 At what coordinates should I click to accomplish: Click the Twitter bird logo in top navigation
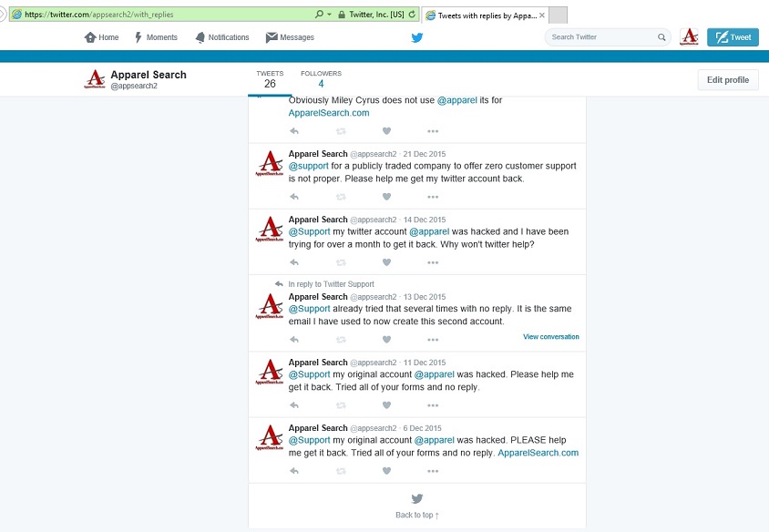point(417,37)
